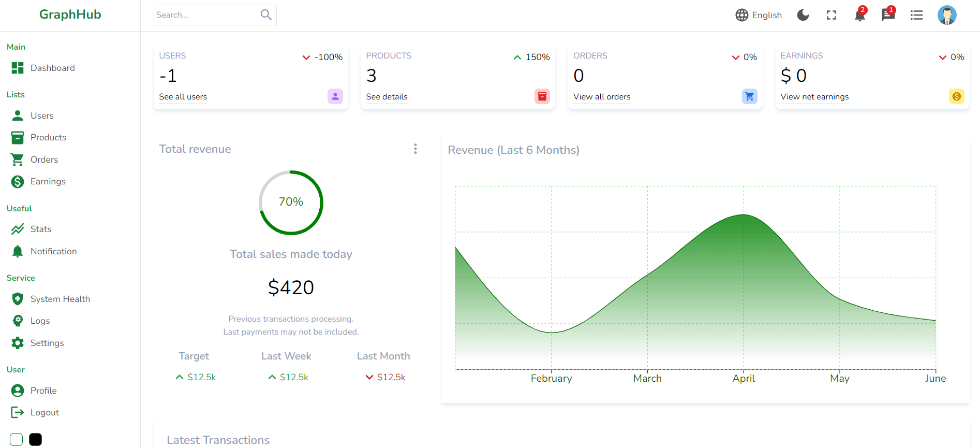The image size is (980, 447).
Task: Open the messages chat icon
Action: (x=888, y=15)
